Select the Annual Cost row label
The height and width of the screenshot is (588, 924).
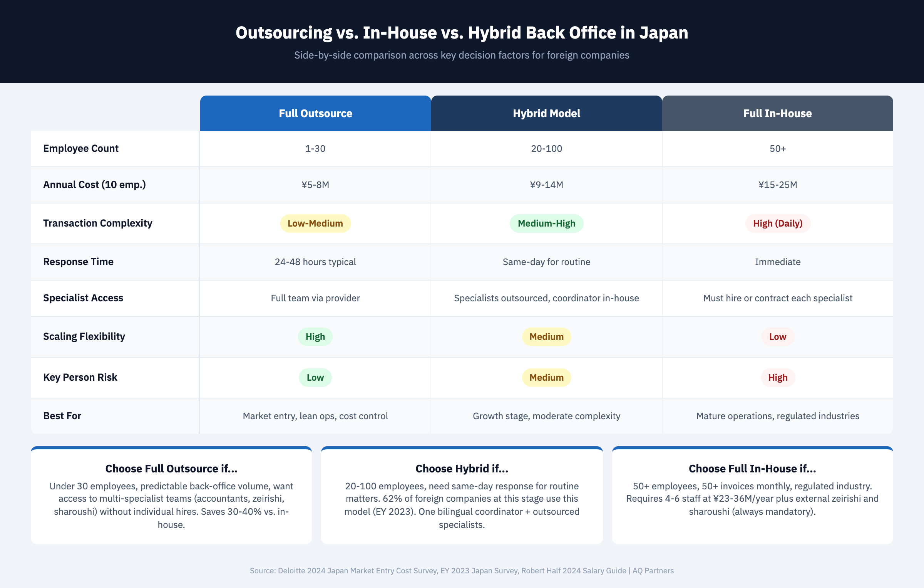[x=94, y=185]
